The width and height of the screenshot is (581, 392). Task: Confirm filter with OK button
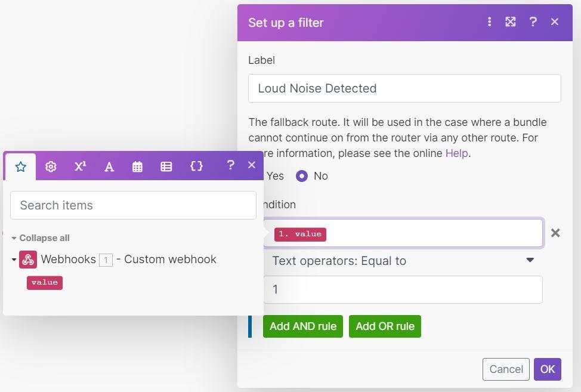pos(548,369)
